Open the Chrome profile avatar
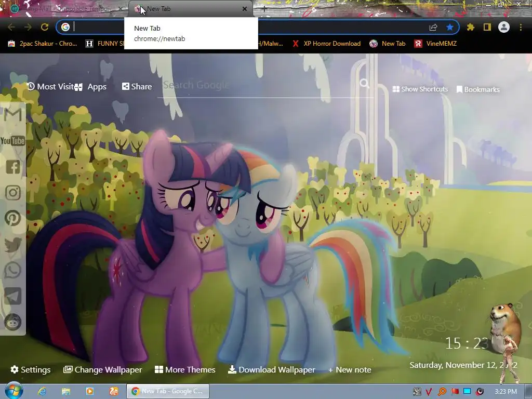The image size is (532, 399). pyautogui.click(x=504, y=27)
